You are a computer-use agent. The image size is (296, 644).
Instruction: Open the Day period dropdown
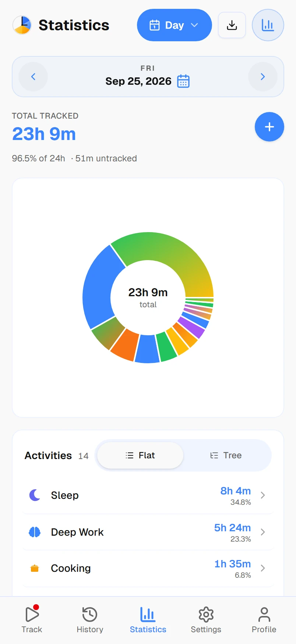pos(174,25)
